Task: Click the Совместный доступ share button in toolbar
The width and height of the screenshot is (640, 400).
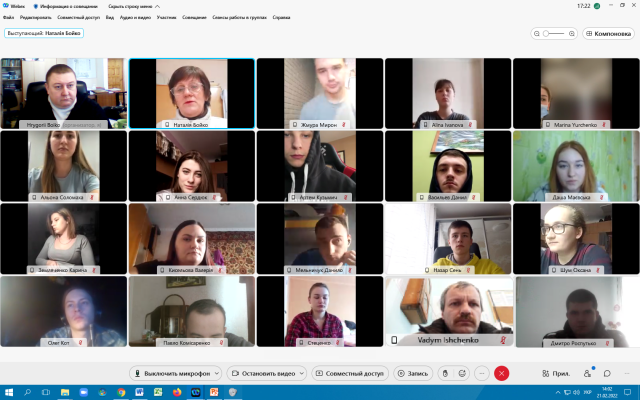Action: coord(350,373)
